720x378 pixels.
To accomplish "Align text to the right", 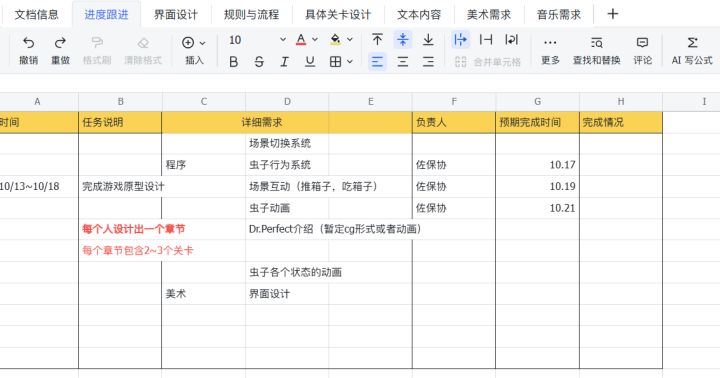I will point(428,62).
